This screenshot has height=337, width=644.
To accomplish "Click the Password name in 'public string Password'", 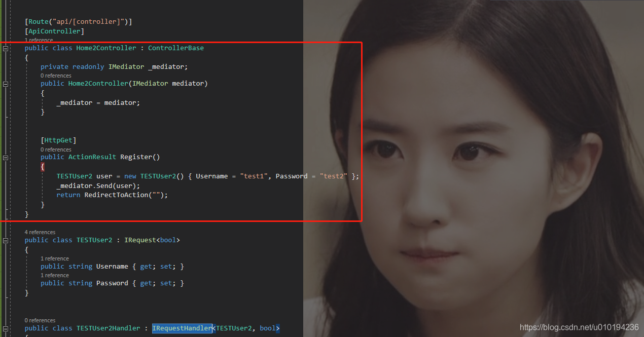I will coord(112,283).
